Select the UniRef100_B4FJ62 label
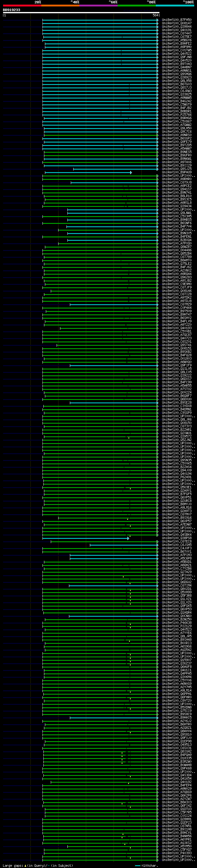 pyautogui.click(x=177, y=267)
